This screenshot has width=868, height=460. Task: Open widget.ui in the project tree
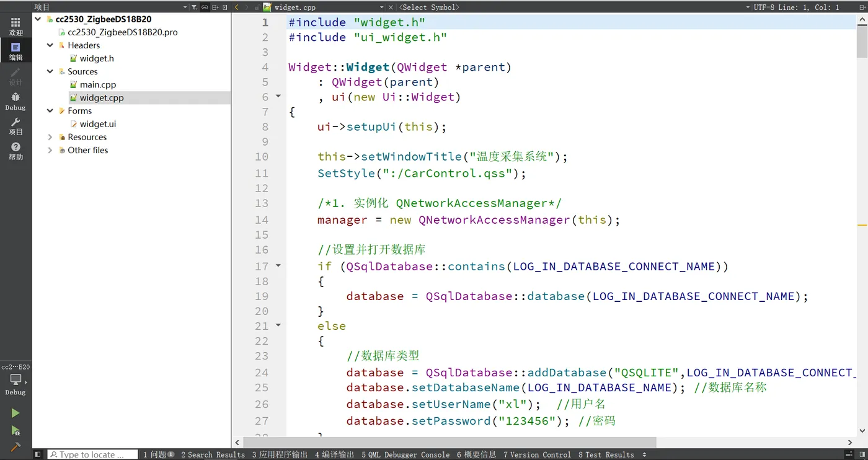click(x=97, y=124)
